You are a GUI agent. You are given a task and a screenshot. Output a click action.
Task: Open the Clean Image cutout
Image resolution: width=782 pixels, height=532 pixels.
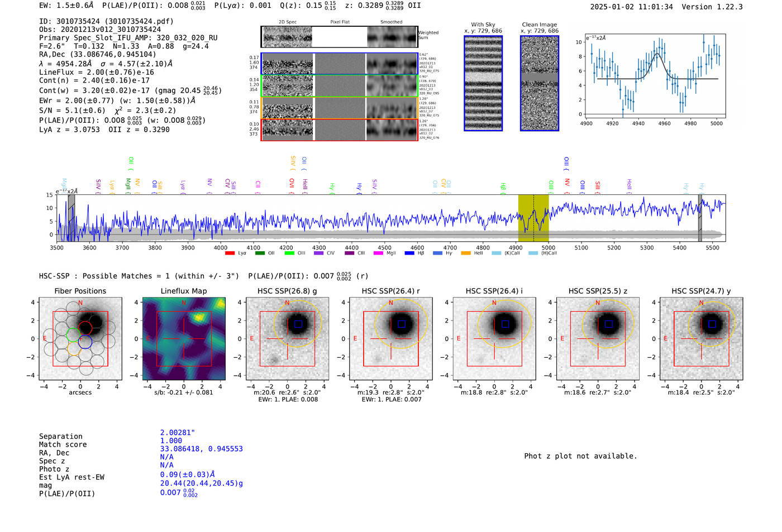click(540, 83)
